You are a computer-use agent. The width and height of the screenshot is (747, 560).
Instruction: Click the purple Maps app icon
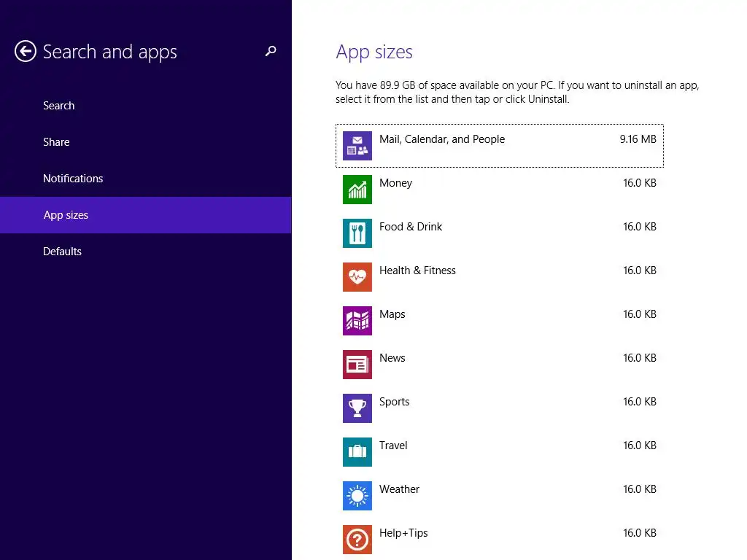click(357, 321)
